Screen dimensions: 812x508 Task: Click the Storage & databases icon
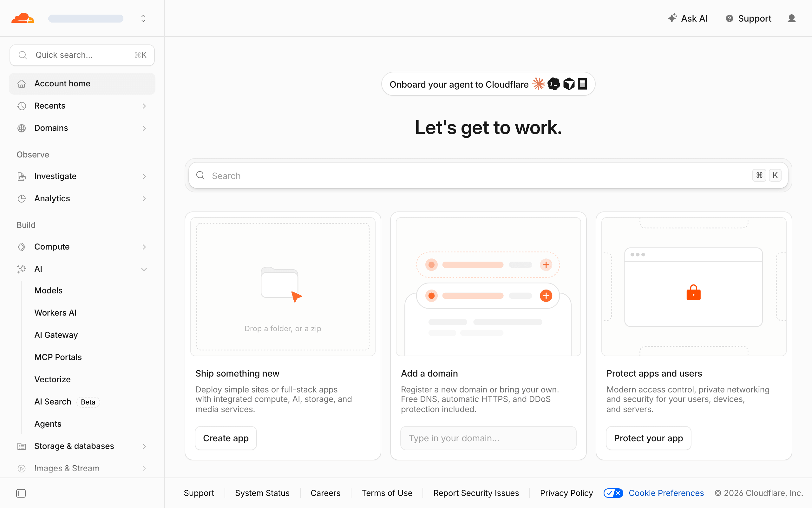(x=22, y=446)
